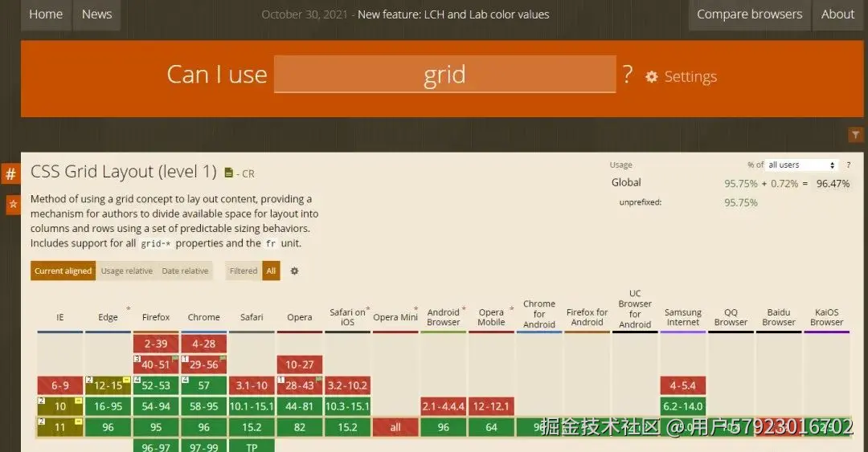The width and height of the screenshot is (868, 452).
Task: Click the UC Browser for Android header
Action: pos(635,309)
